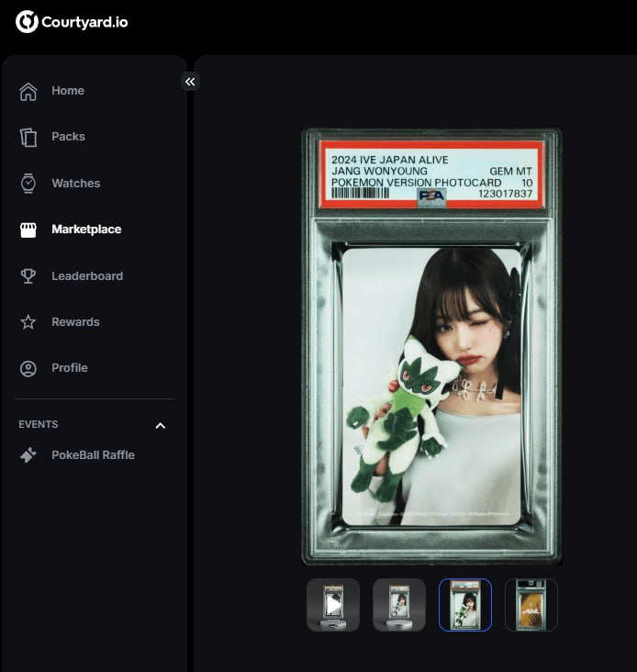The height and width of the screenshot is (672, 637).
Task: Open the PokeBall Raffle event
Action: click(95, 454)
